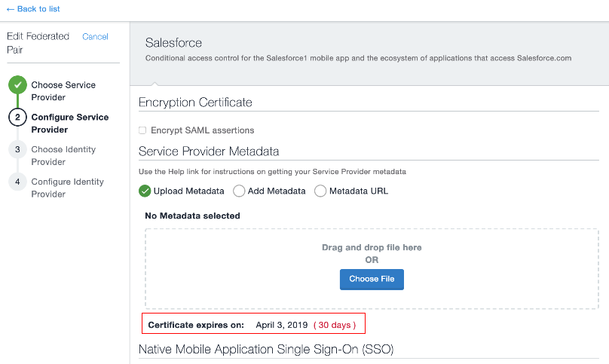Select Upload Metadata radio option

tap(145, 191)
